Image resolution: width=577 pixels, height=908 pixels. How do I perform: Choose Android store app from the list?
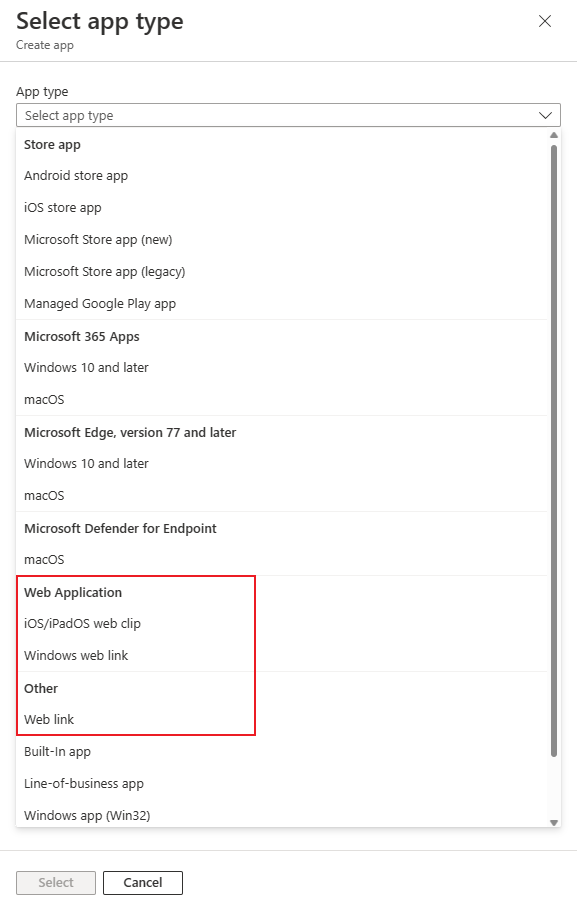(x=75, y=175)
